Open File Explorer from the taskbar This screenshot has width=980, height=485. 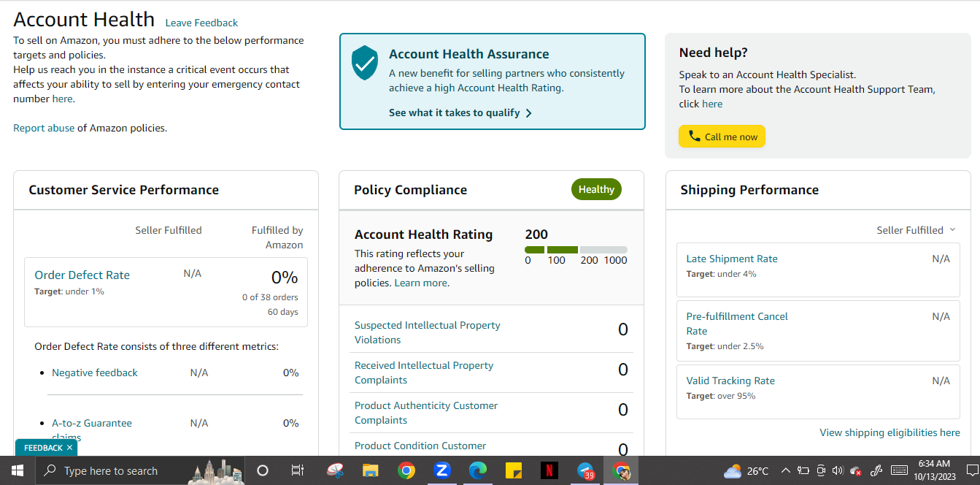371,470
